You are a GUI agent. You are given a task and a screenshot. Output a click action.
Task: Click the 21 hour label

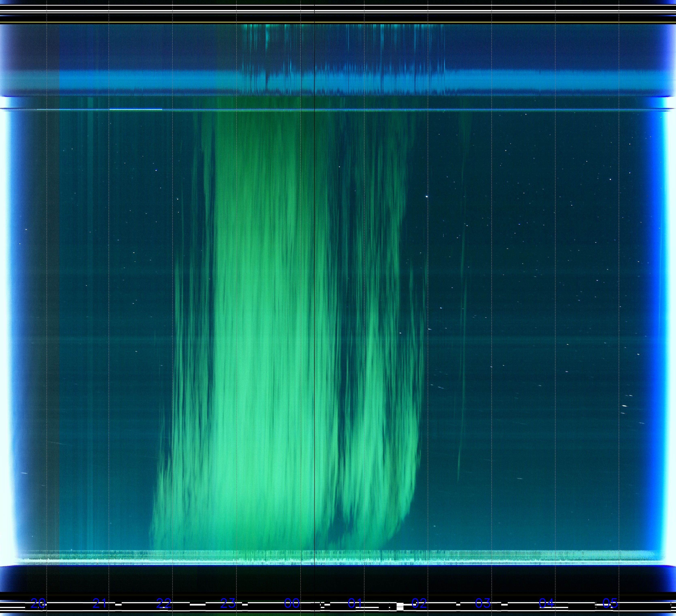point(100,604)
